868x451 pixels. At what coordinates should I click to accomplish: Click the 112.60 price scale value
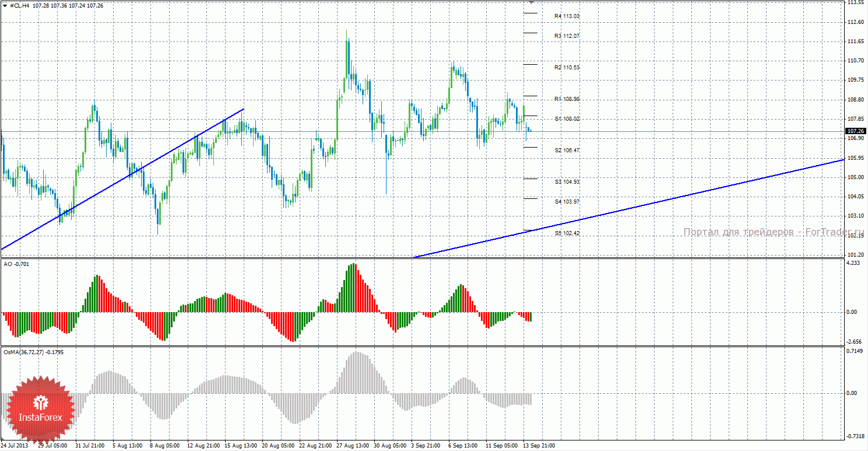coord(855,22)
